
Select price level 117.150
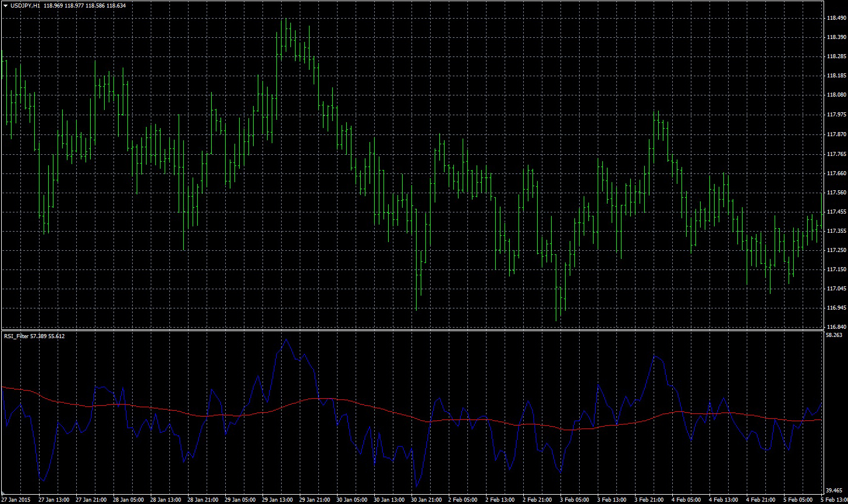(x=836, y=269)
